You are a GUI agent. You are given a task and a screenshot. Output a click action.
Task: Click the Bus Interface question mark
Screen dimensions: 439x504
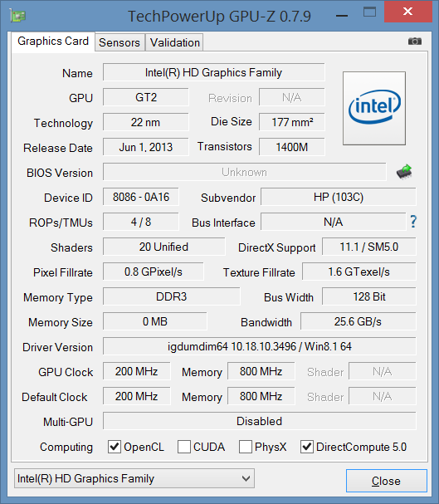tap(413, 222)
